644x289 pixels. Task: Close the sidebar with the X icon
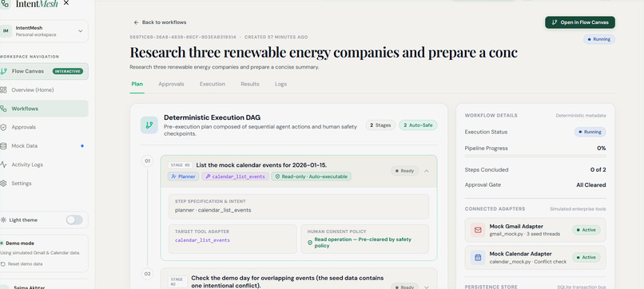[x=66, y=3]
